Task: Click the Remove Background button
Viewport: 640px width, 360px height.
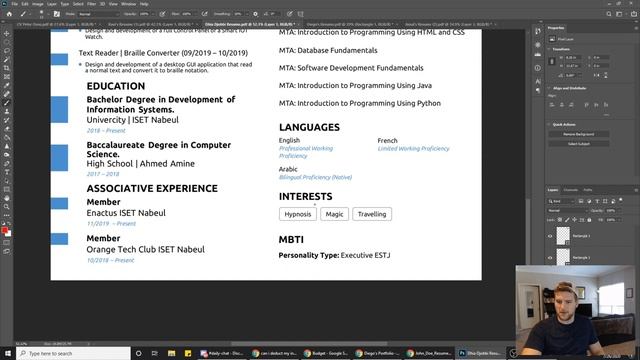Action: [x=579, y=134]
